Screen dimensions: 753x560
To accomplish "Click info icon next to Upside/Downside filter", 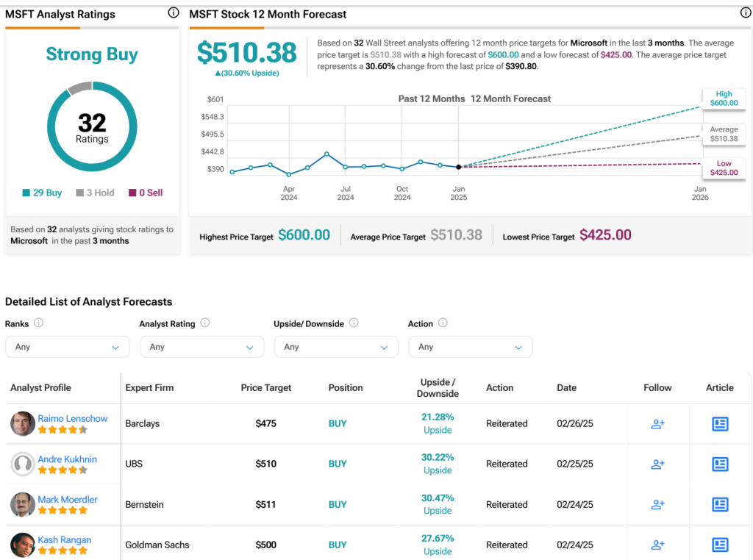I will click(354, 323).
